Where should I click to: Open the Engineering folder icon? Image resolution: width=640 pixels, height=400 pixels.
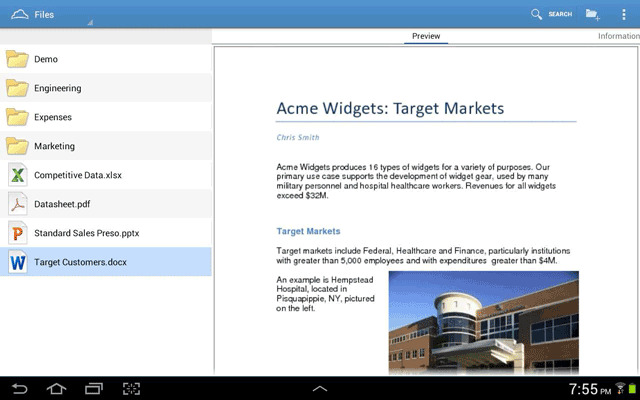17,88
